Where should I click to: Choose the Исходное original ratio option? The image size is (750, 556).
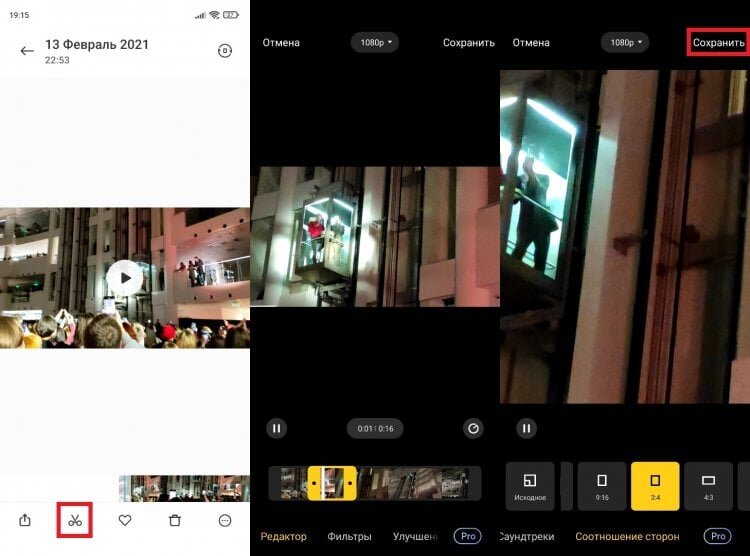[530, 486]
